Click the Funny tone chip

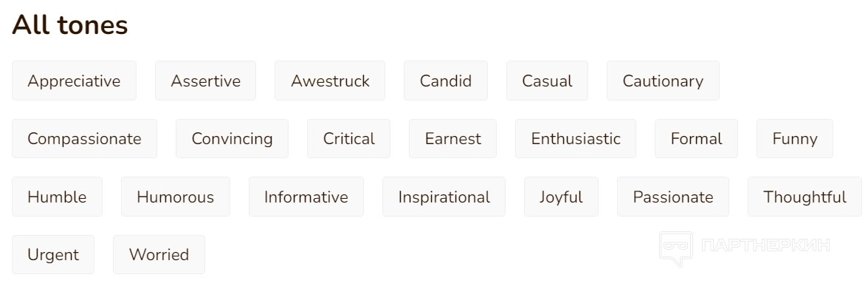click(x=794, y=138)
